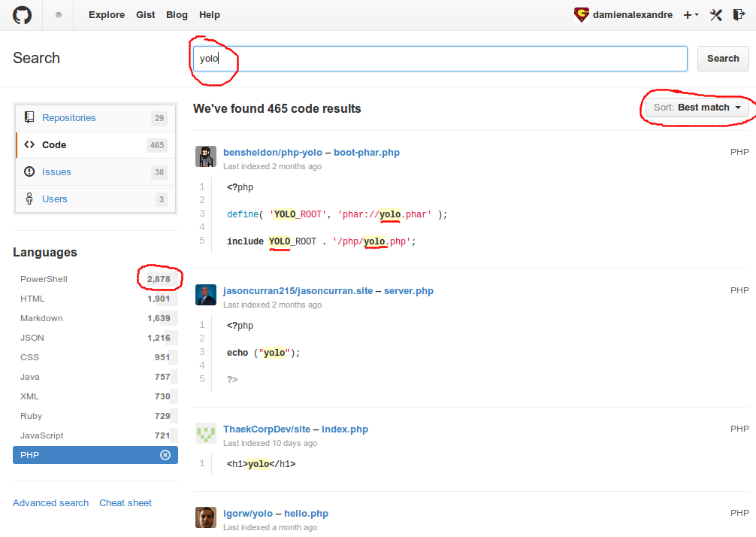Image resolution: width=756 pixels, height=537 pixels.
Task: Open account settings tools icon
Action: pos(716,15)
